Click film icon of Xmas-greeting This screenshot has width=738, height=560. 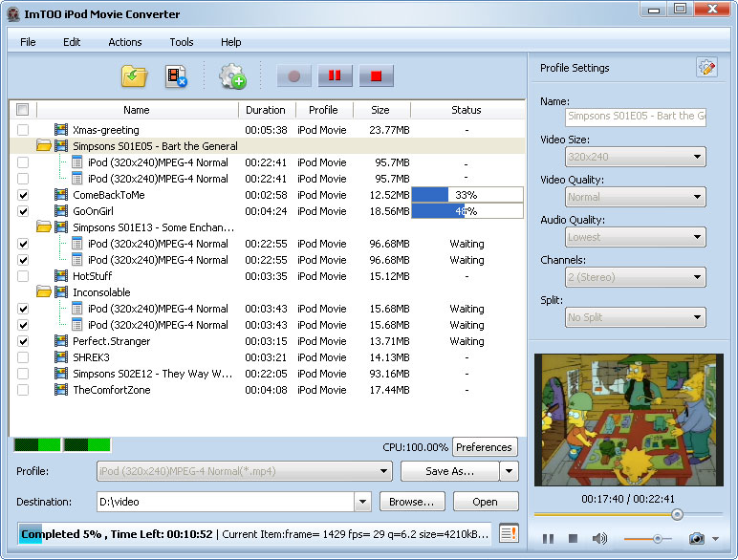(x=61, y=129)
